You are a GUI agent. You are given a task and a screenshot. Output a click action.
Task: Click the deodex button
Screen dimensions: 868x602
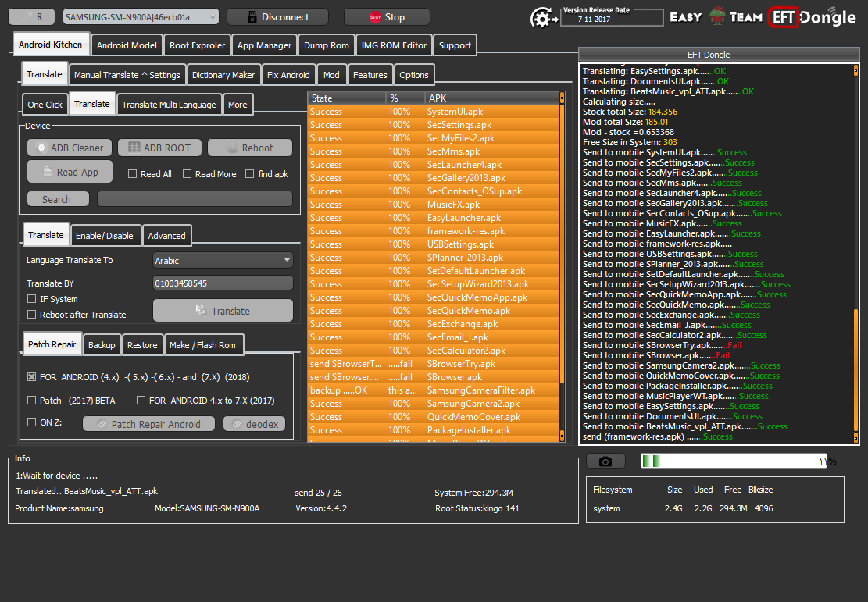(254, 424)
